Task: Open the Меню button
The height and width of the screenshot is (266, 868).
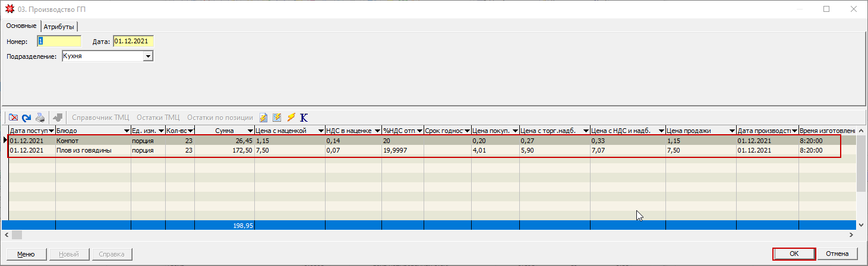Action: (26, 254)
